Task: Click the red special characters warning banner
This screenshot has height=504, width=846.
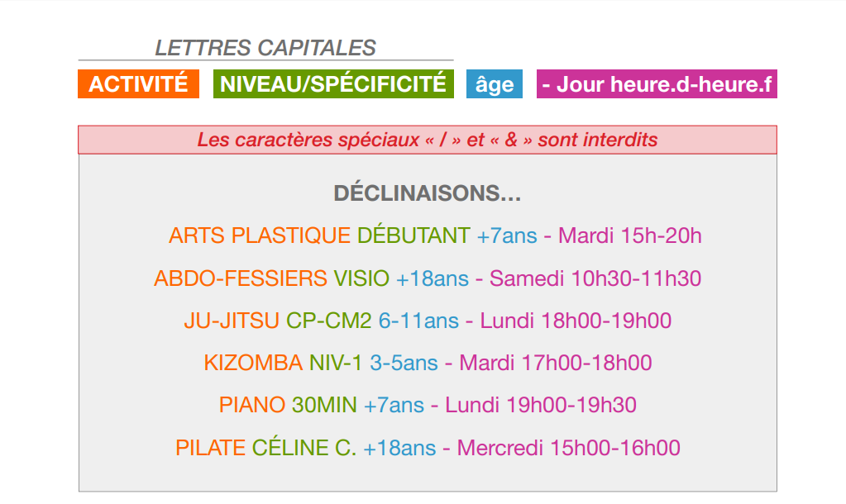Action: [x=428, y=140]
